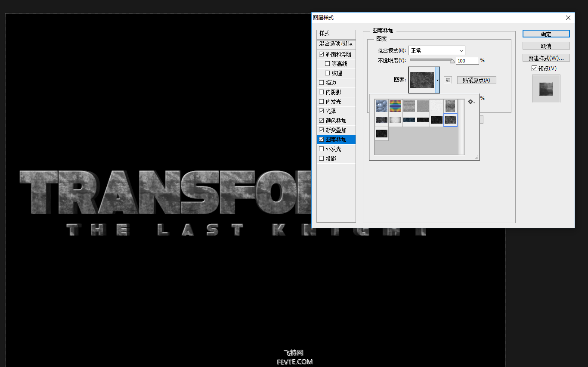Enable the 纹理 checkbox
Screen dimensions: 588x367
point(328,73)
